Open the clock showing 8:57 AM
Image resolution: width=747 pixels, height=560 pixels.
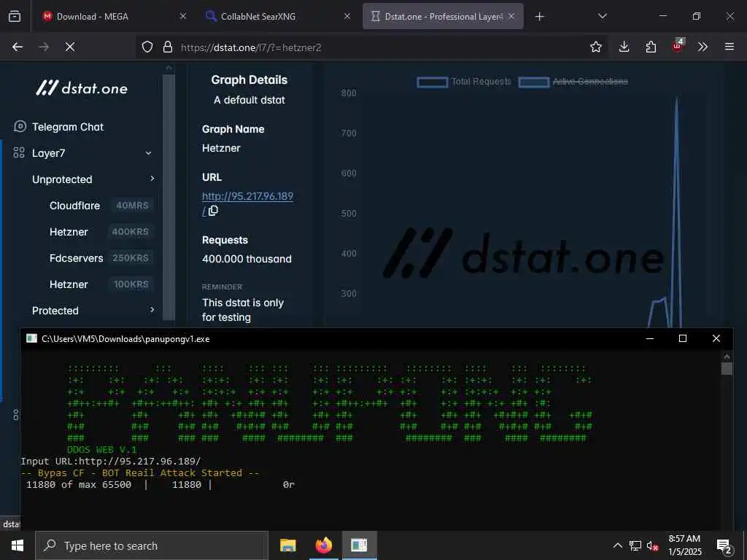pyautogui.click(x=684, y=545)
